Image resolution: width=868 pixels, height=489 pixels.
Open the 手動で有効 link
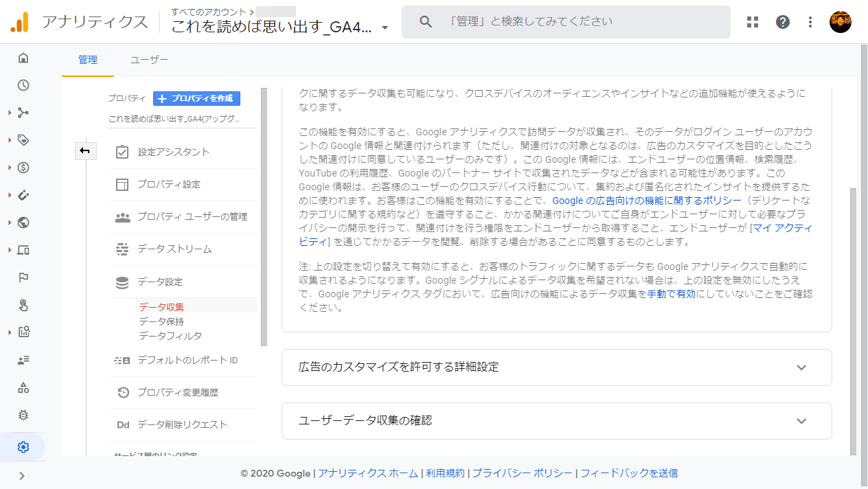(x=672, y=294)
